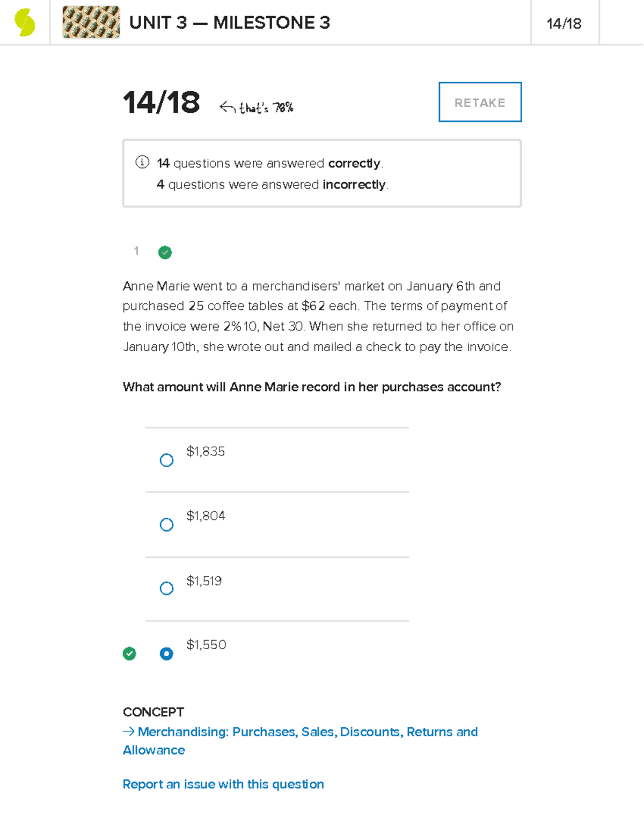This screenshot has height=834, width=644.
Task: Select the $1,835 radio option
Action: tap(166, 460)
